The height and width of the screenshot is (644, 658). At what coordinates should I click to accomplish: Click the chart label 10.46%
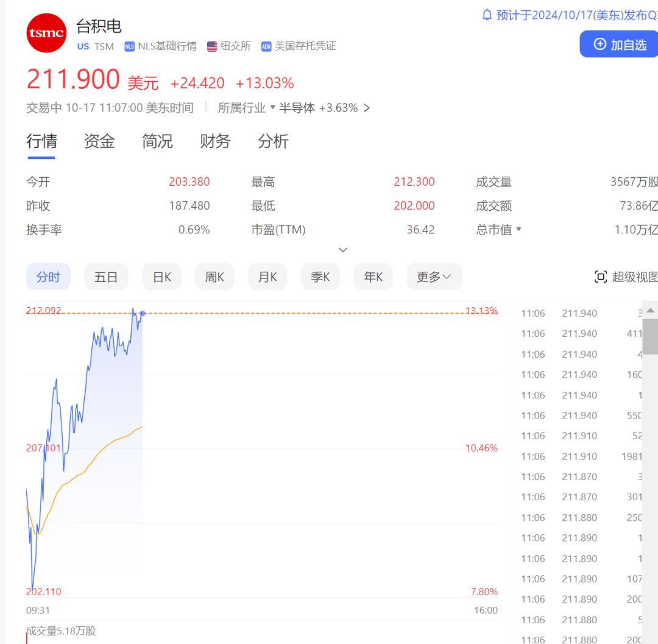(x=481, y=448)
